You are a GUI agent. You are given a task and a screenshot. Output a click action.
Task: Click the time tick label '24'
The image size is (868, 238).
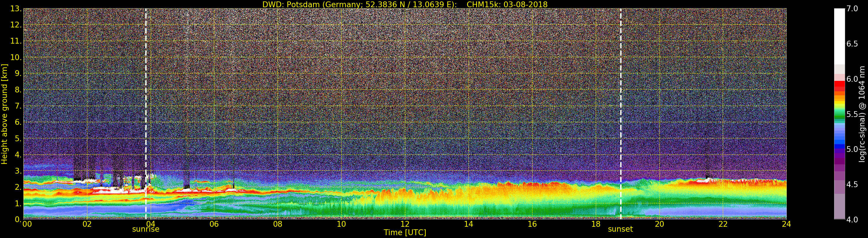(x=786, y=224)
